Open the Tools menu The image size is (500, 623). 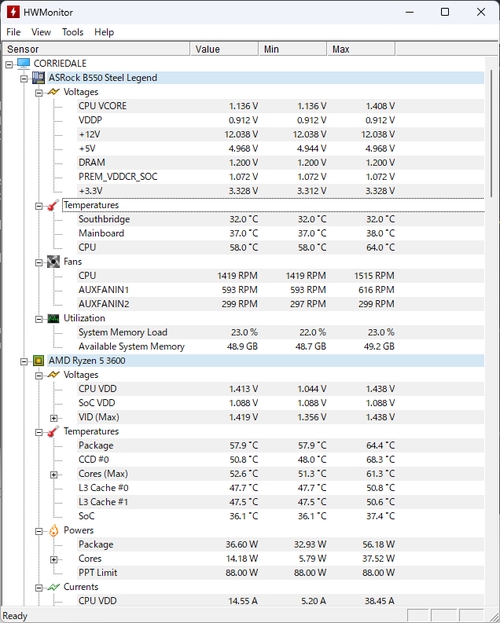[x=72, y=32]
